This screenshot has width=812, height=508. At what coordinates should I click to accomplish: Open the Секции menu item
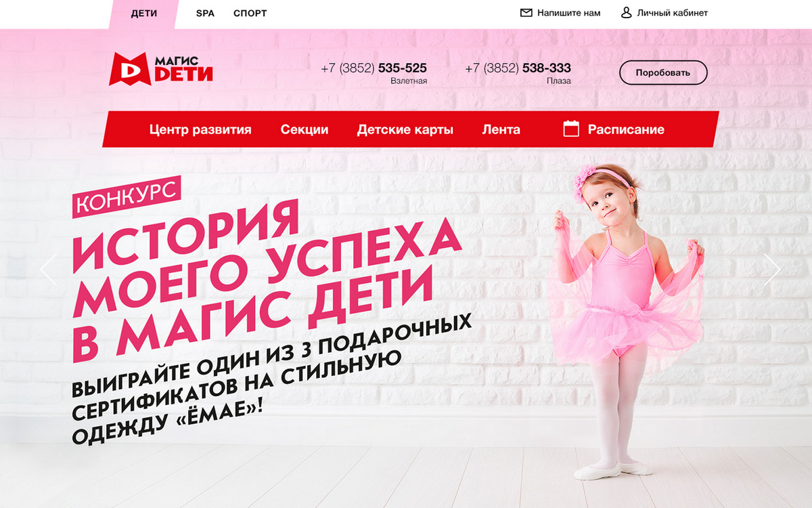click(x=304, y=129)
